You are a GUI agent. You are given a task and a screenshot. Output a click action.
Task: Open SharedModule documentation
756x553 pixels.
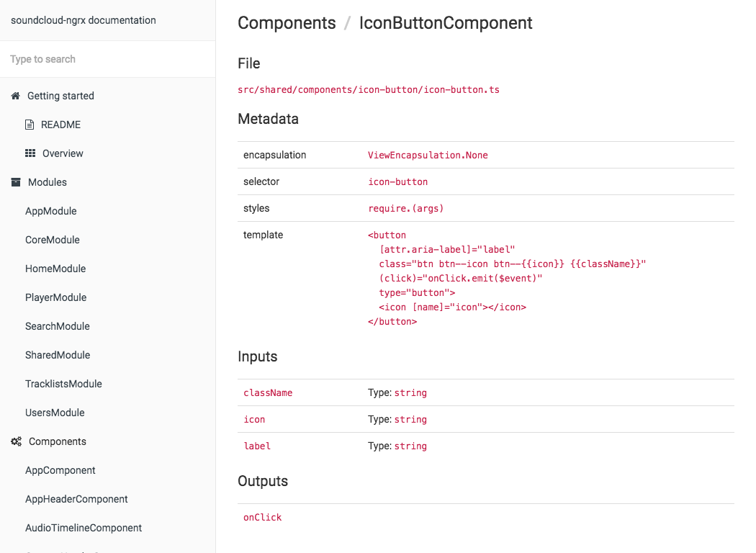(58, 355)
